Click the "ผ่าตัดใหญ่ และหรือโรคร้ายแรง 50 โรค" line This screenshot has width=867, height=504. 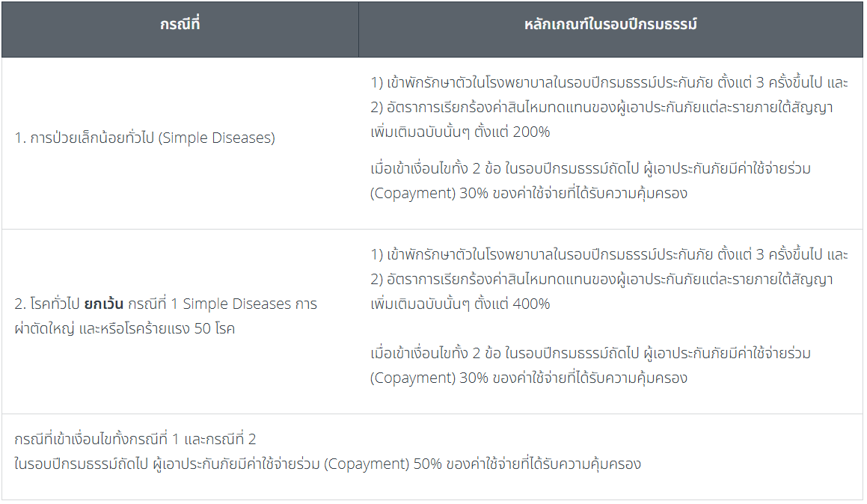124,328
